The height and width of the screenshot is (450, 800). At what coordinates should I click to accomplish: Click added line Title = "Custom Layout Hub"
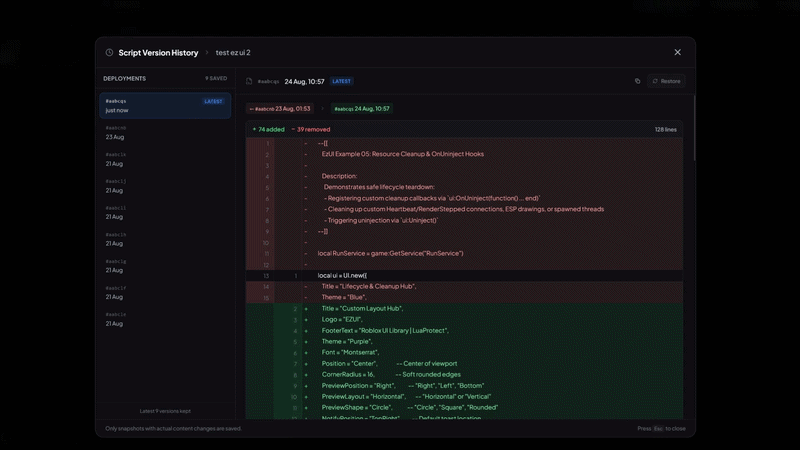point(464,309)
